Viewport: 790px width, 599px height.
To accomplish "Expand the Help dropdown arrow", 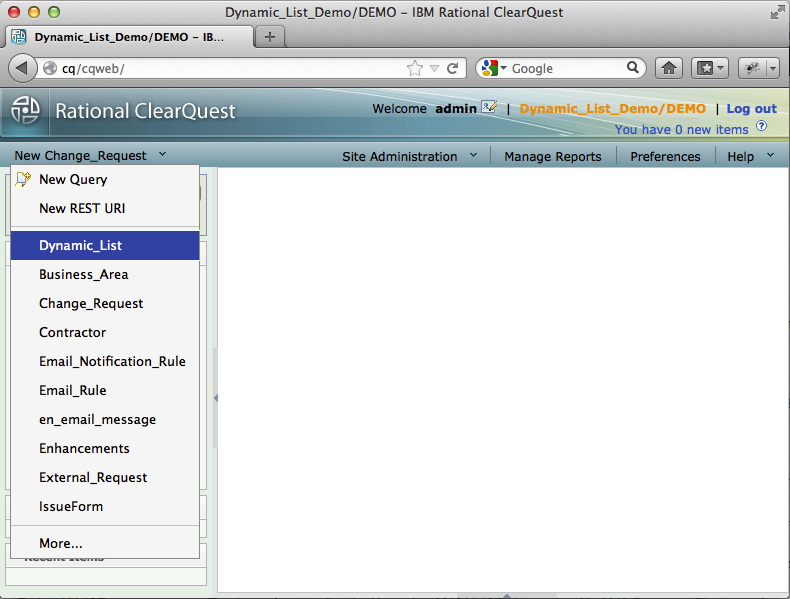I will 770,156.
